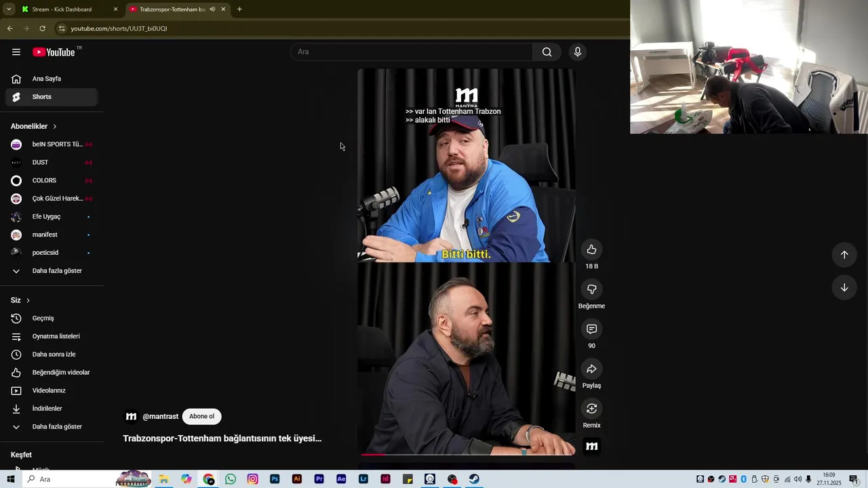Launch After Effects from the taskbar
The width and height of the screenshot is (868, 488).
coord(341,479)
